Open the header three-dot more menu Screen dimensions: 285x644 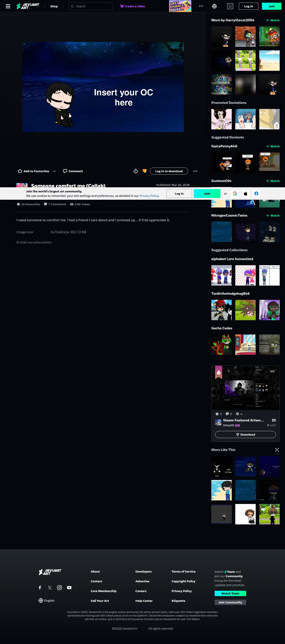pyautogui.click(x=201, y=6)
